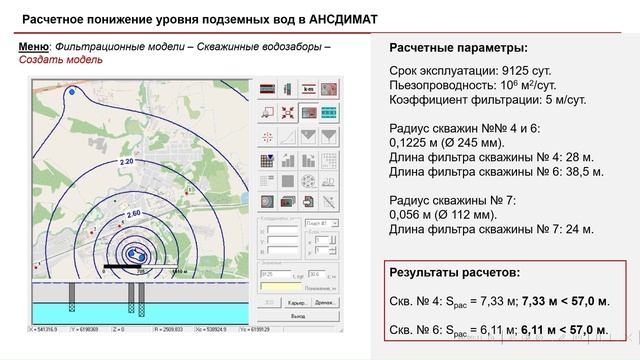The image size is (640, 360).
Task: Select the zoom window magnifier tool
Action: tap(267, 113)
